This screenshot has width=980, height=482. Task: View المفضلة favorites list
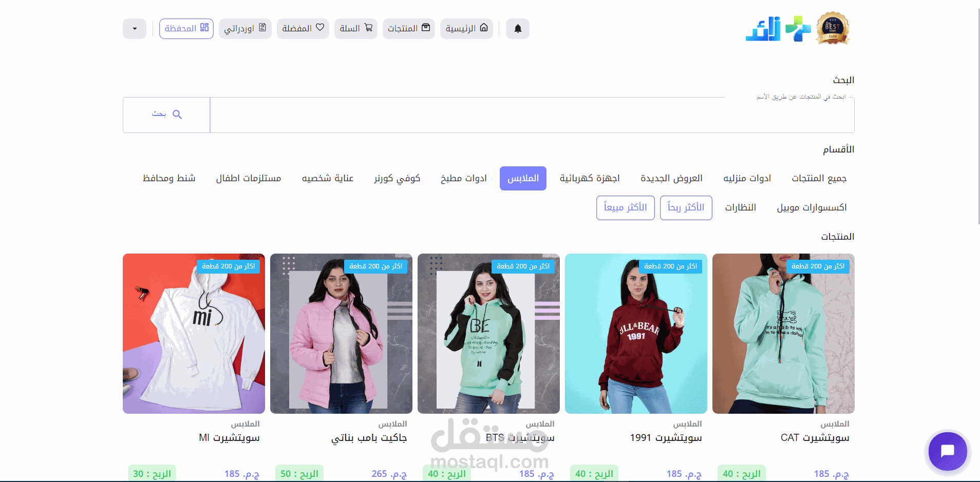[303, 29]
